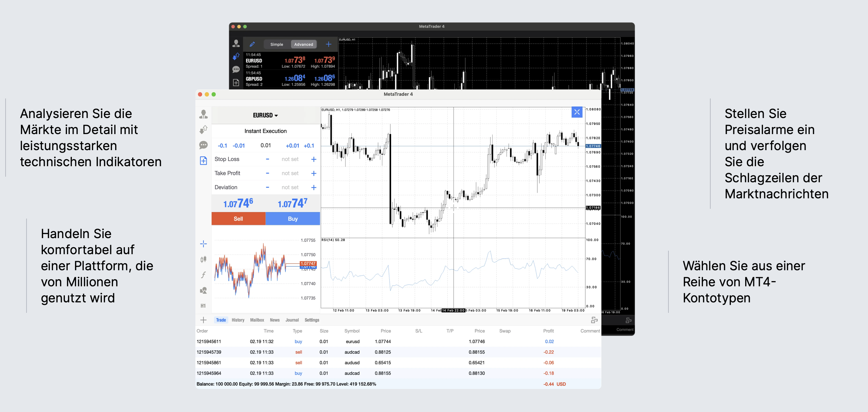Select GBPUSD row in back window quotes

(290, 79)
